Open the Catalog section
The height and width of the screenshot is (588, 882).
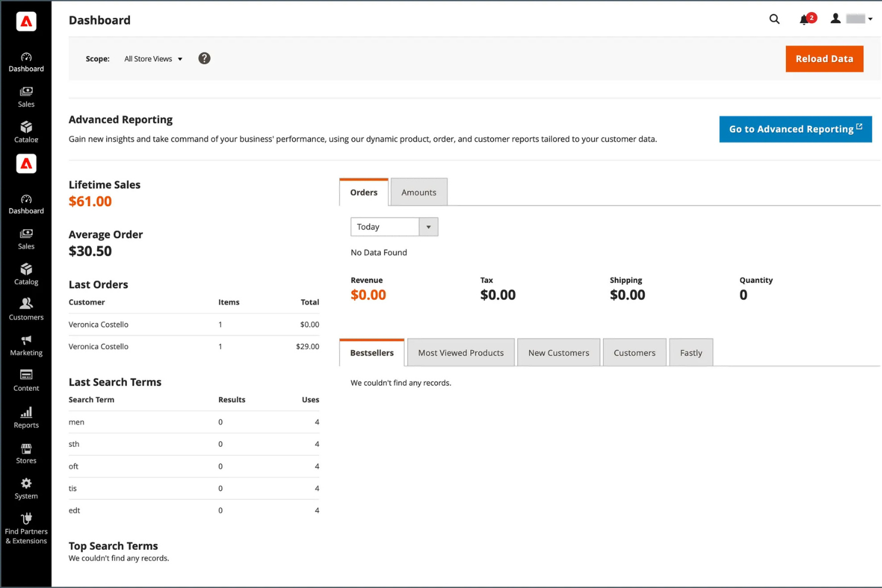[26, 274]
